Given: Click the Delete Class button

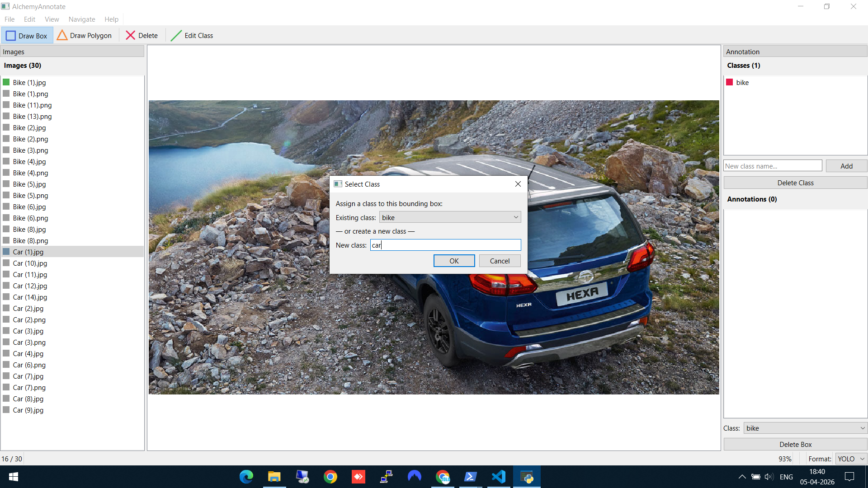Looking at the screenshot, I should click(795, 183).
